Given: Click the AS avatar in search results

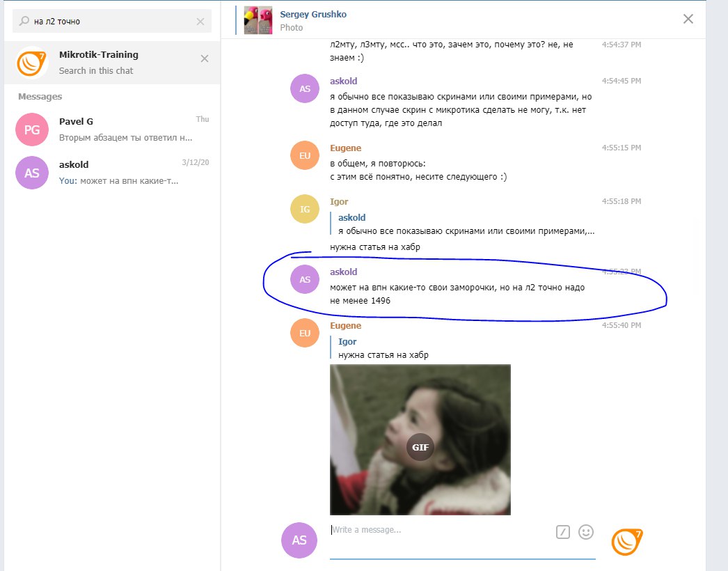Looking at the screenshot, I should click(32, 173).
